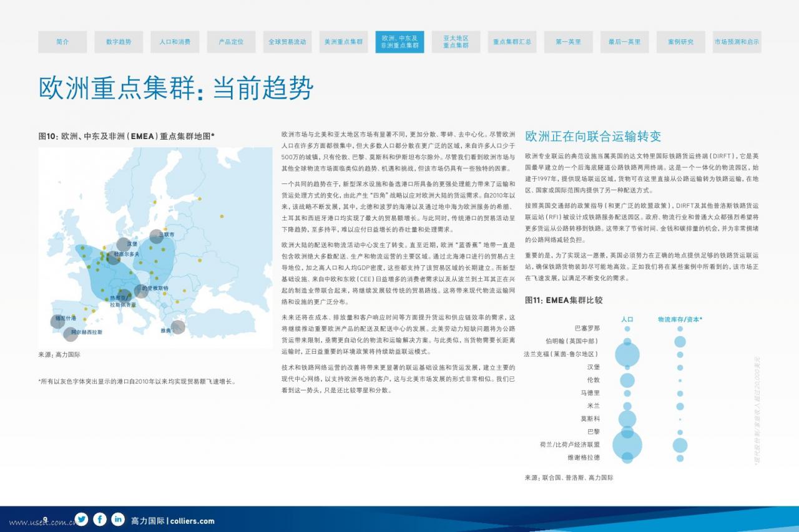799x532 pixels.
Task: Click the 维谢格拉德 row label
Action: (x=584, y=458)
